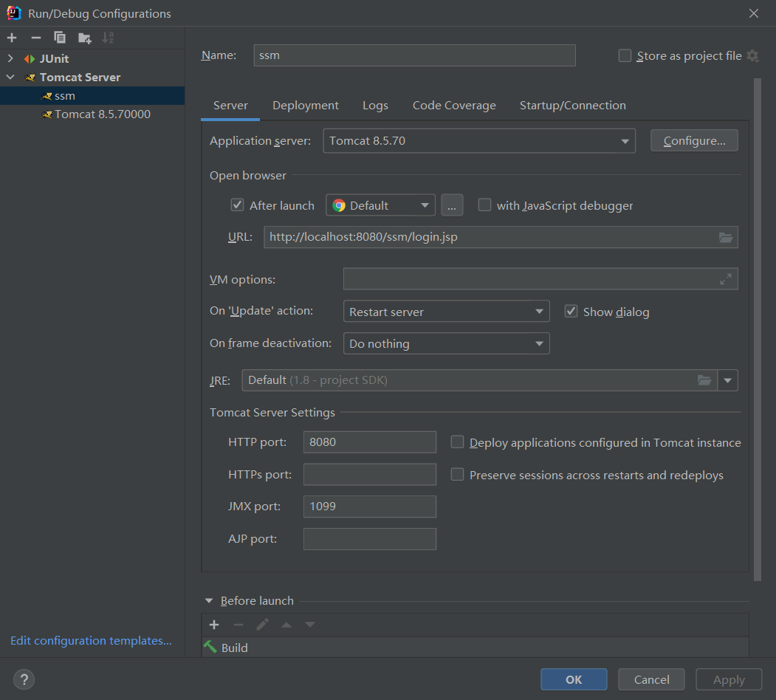Sort configurations alphabetically
The height and width of the screenshot is (700, 776).
108,38
